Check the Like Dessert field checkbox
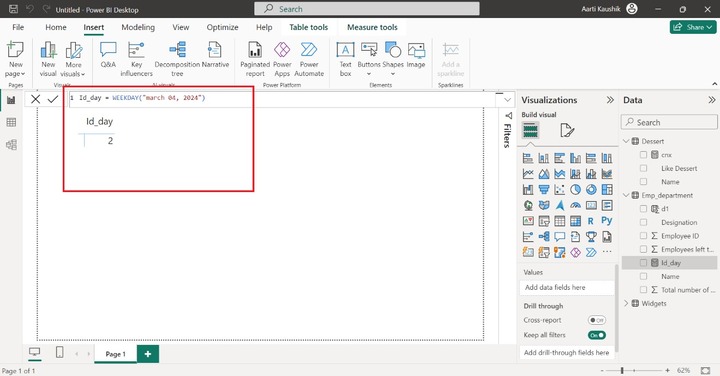Viewport: 720px width, 376px height. coord(643,168)
